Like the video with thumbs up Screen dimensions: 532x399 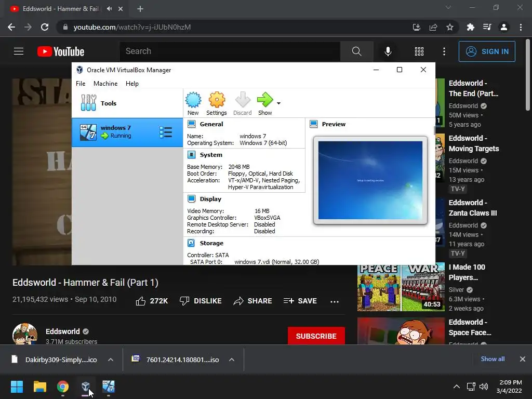(x=152, y=301)
